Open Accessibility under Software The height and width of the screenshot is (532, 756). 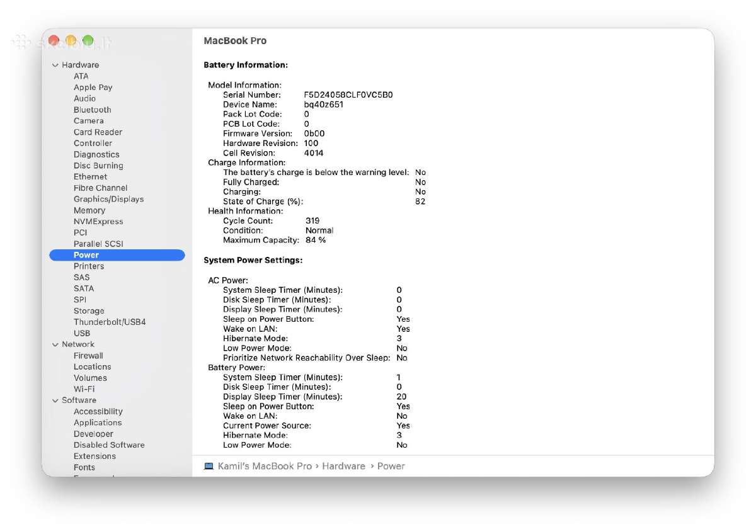click(x=98, y=411)
